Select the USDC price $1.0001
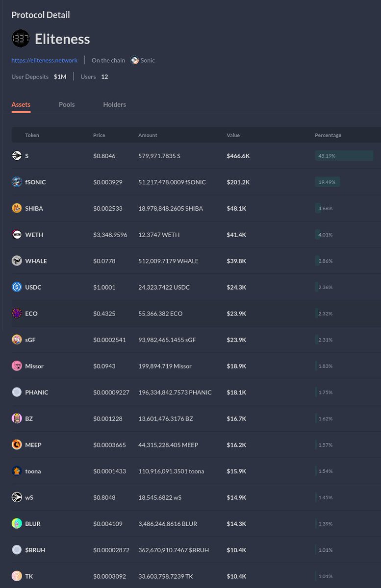381x588 pixels. (x=104, y=287)
